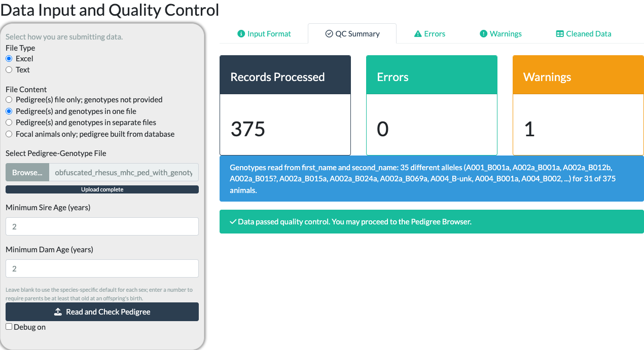
Task: Click the File Content label
Action: click(26, 89)
